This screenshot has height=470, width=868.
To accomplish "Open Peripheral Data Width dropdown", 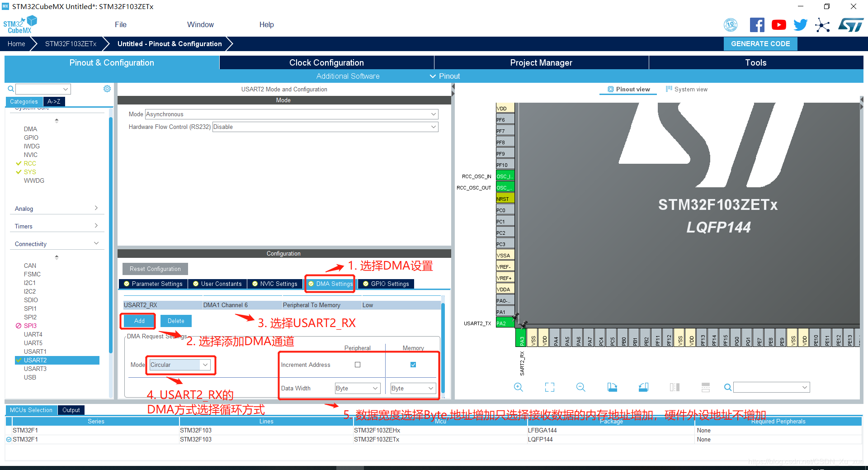I will pyautogui.click(x=357, y=388).
